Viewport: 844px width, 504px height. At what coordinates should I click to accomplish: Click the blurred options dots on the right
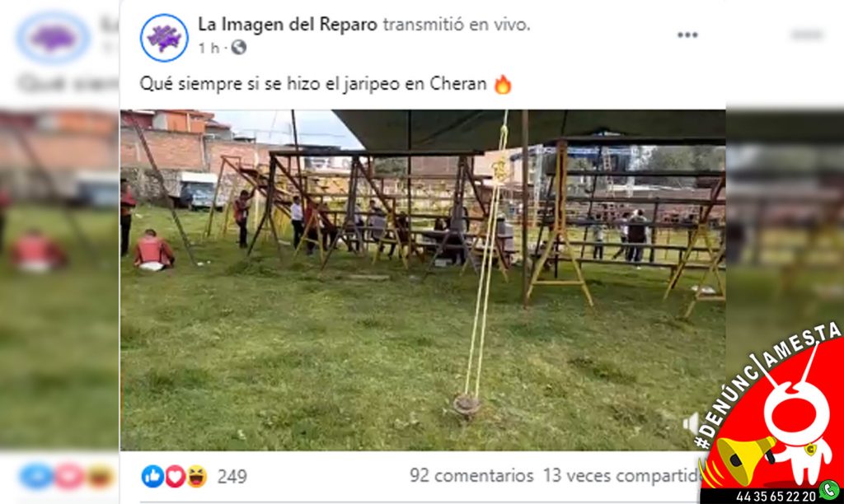pyautogui.click(x=807, y=35)
